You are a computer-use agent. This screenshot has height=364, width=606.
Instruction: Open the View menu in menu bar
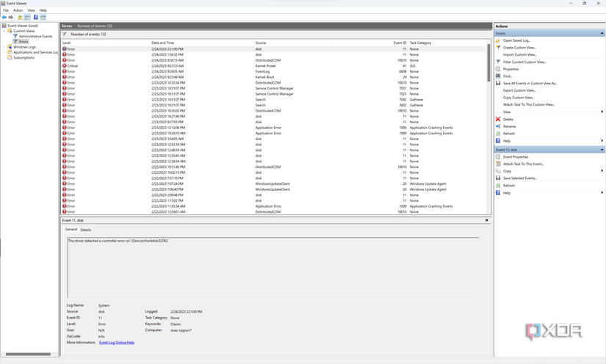pyautogui.click(x=32, y=10)
